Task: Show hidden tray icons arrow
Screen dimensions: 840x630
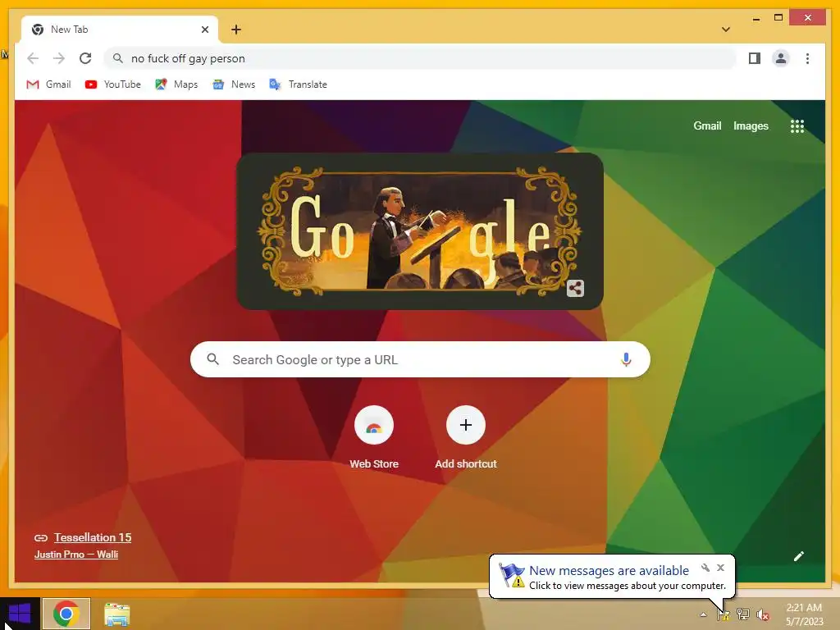Action: pyautogui.click(x=703, y=614)
